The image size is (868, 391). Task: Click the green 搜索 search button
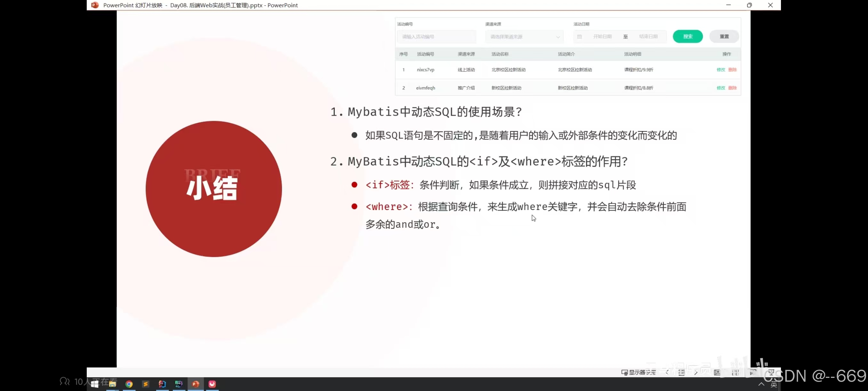point(688,37)
